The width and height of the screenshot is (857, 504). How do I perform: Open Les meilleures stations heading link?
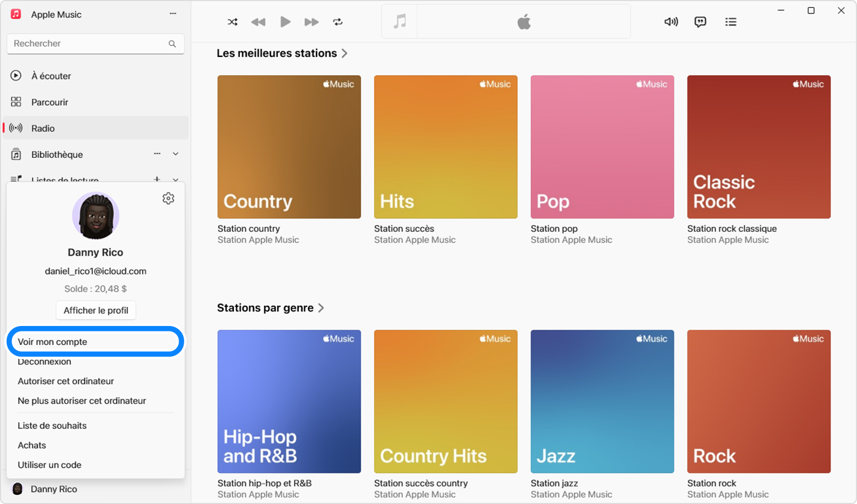tap(277, 53)
